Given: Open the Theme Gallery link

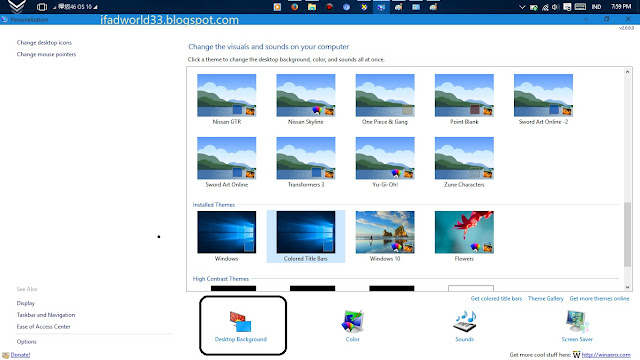Looking at the screenshot, I should tap(546, 299).
